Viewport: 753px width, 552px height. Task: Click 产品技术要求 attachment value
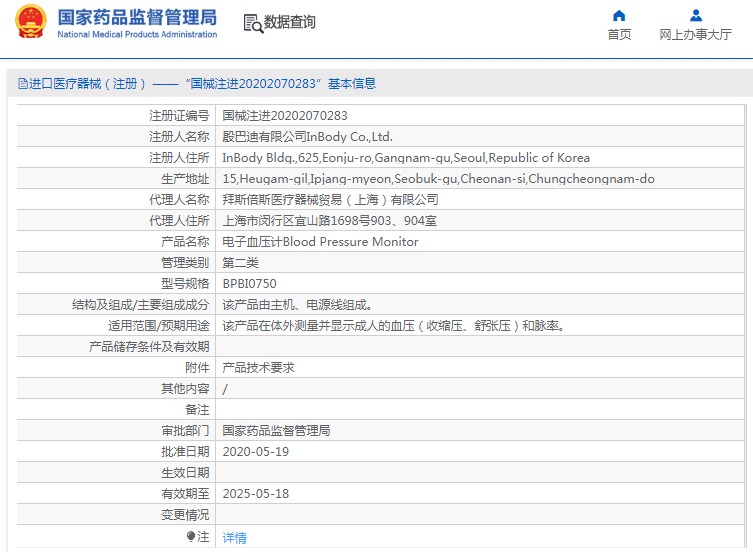point(258,368)
